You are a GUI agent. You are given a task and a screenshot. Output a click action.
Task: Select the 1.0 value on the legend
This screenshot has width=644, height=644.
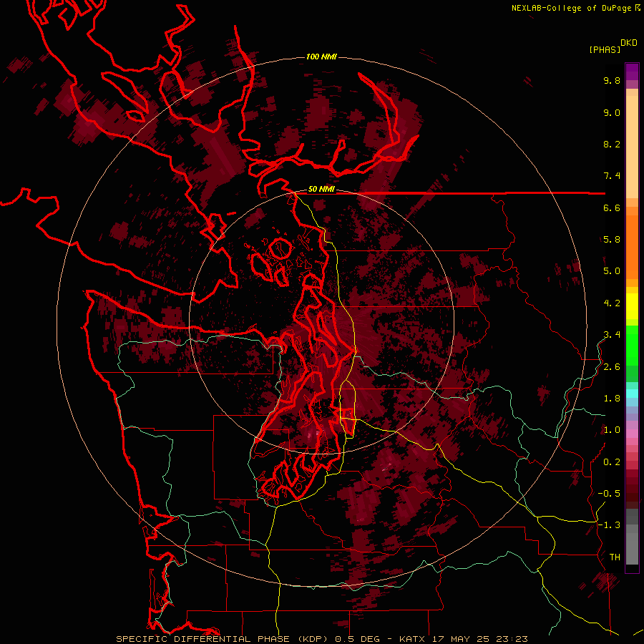[612, 430]
